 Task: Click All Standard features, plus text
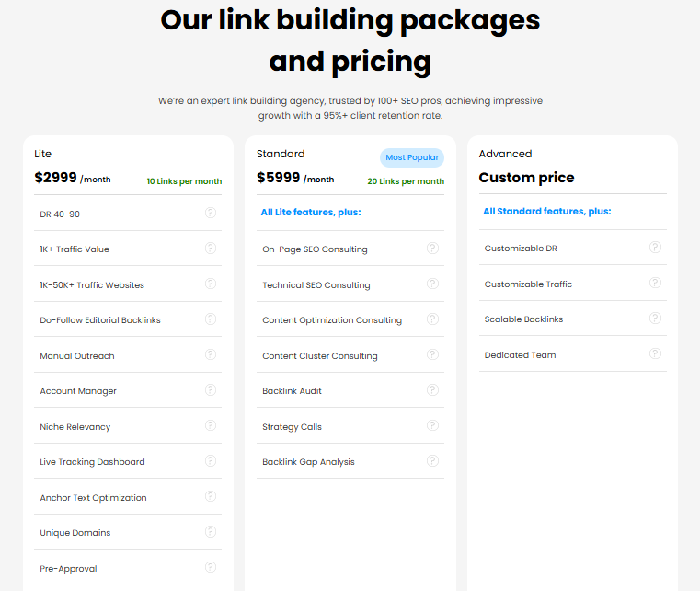[x=546, y=212]
